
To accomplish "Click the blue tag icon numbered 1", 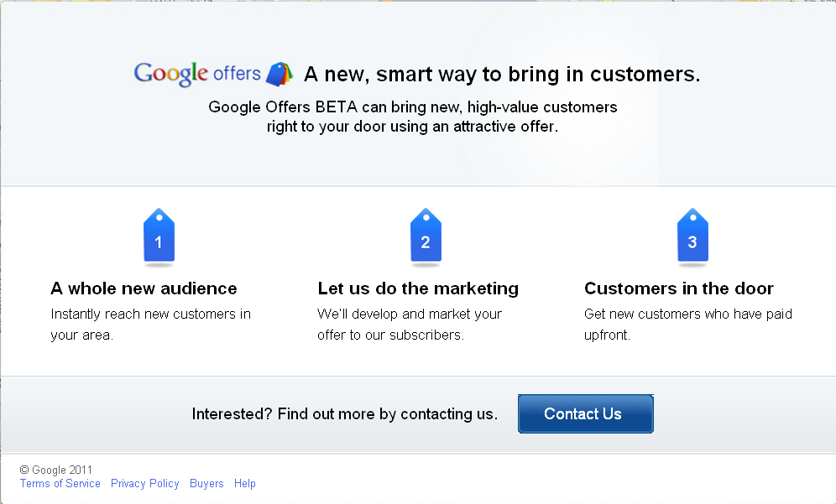I will (x=159, y=236).
